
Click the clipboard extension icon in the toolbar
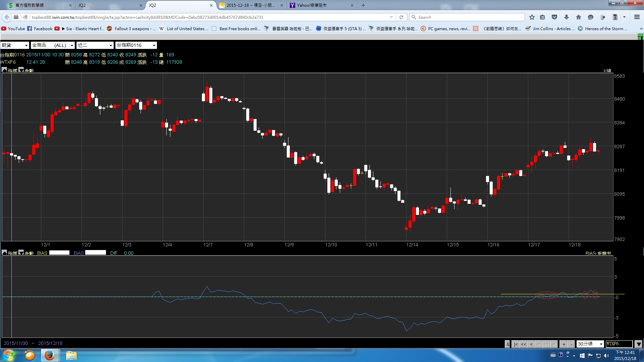pyautogui.click(x=615, y=17)
